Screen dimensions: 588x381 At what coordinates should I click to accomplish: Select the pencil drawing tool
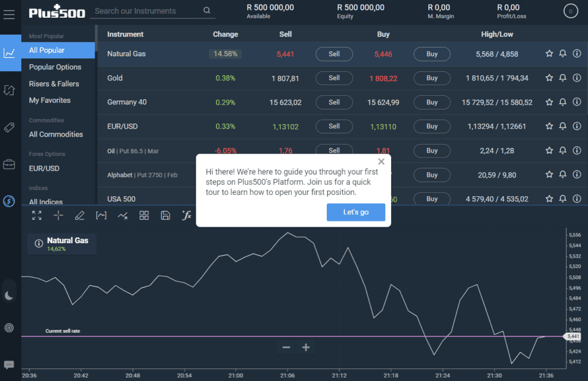79,215
